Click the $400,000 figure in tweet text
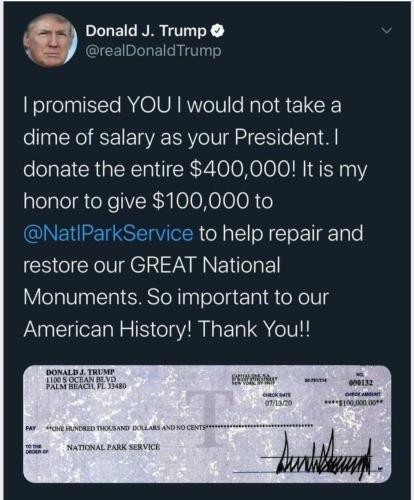Screen dimensions: 414x500 (243, 169)
